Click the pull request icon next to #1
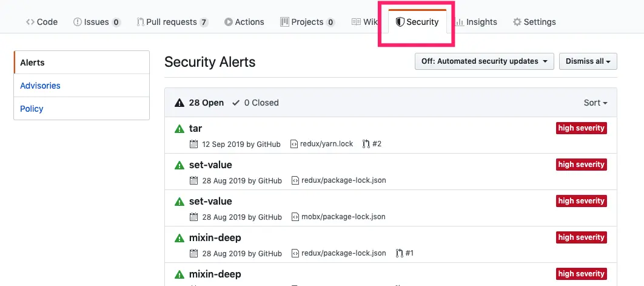 (399, 253)
